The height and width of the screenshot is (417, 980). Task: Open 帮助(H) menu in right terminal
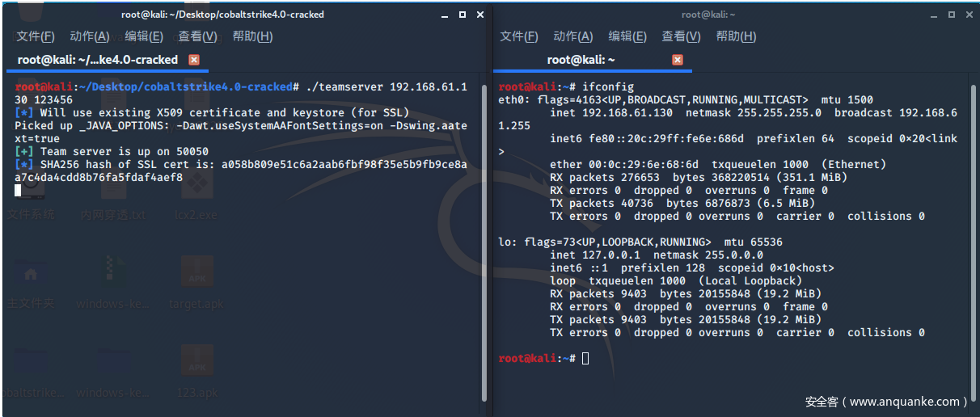coord(736,36)
